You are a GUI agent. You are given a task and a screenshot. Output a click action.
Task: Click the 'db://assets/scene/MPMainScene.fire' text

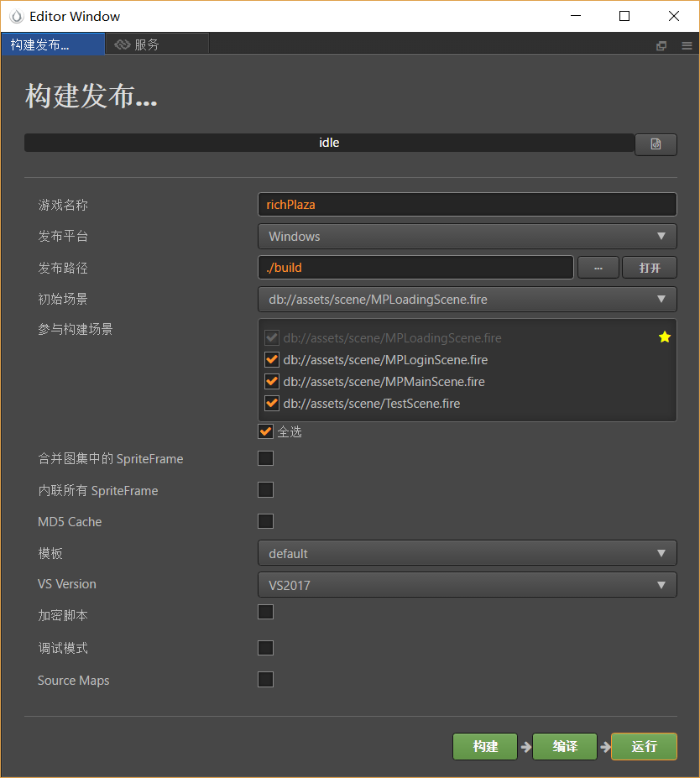(x=384, y=382)
